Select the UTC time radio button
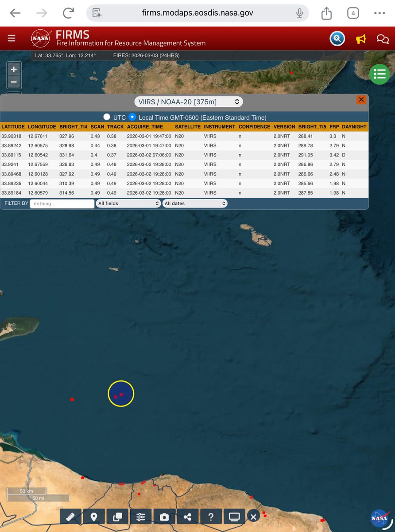Image resolution: width=395 pixels, height=532 pixels. (107, 117)
